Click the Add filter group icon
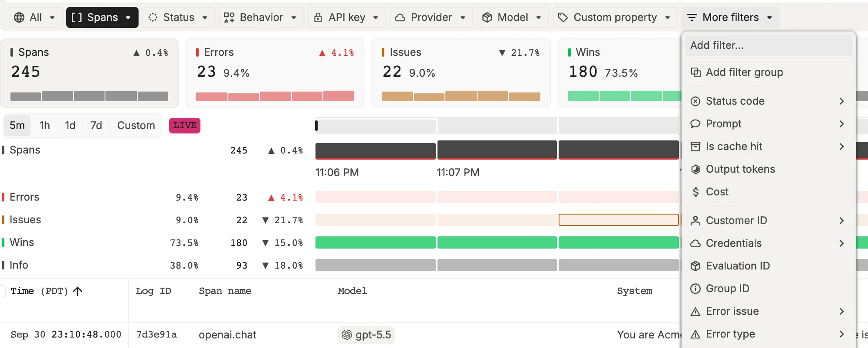Viewport: 868px width, 348px height. [696, 72]
